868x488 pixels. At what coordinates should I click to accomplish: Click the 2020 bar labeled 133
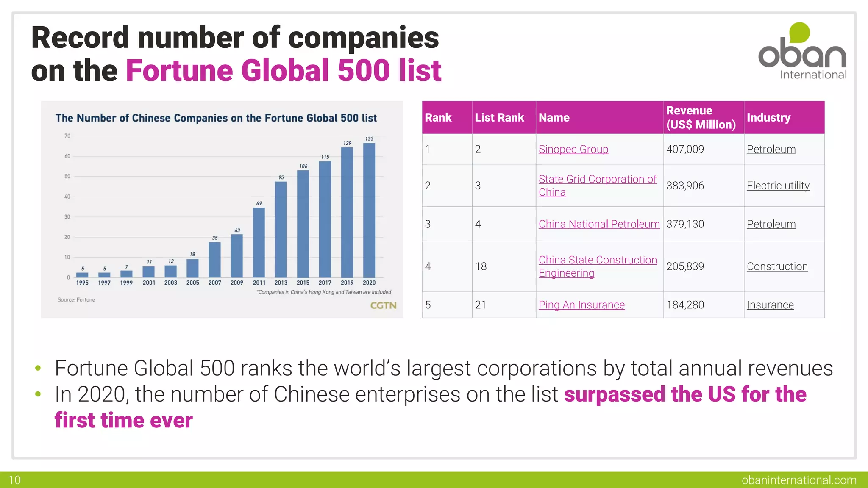[x=369, y=211]
